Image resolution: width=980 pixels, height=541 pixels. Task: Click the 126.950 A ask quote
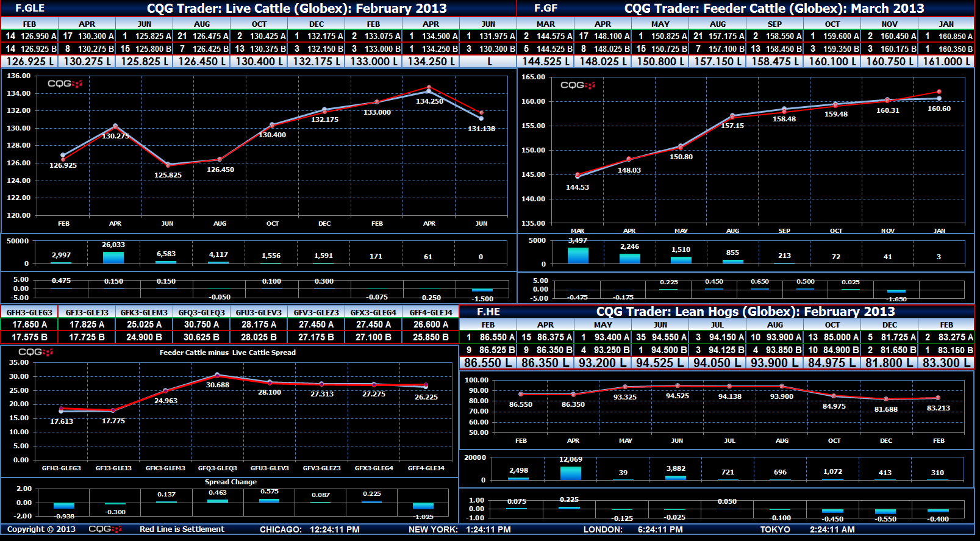(x=38, y=36)
